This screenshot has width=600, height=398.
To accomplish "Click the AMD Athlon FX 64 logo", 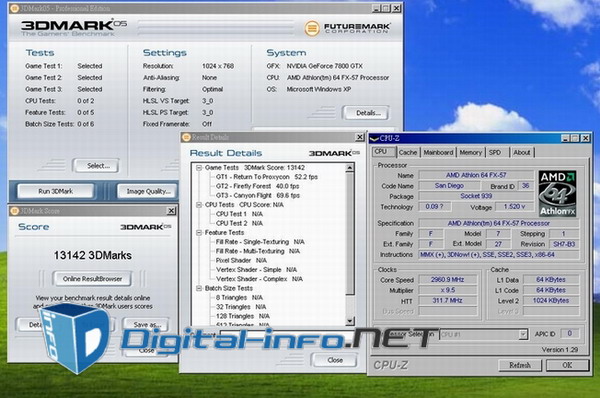I will (557, 194).
